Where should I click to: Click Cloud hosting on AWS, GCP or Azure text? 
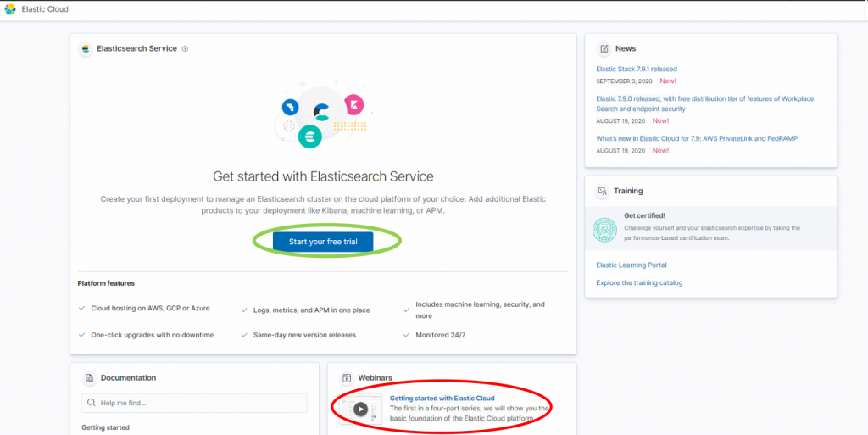point(151,309)
